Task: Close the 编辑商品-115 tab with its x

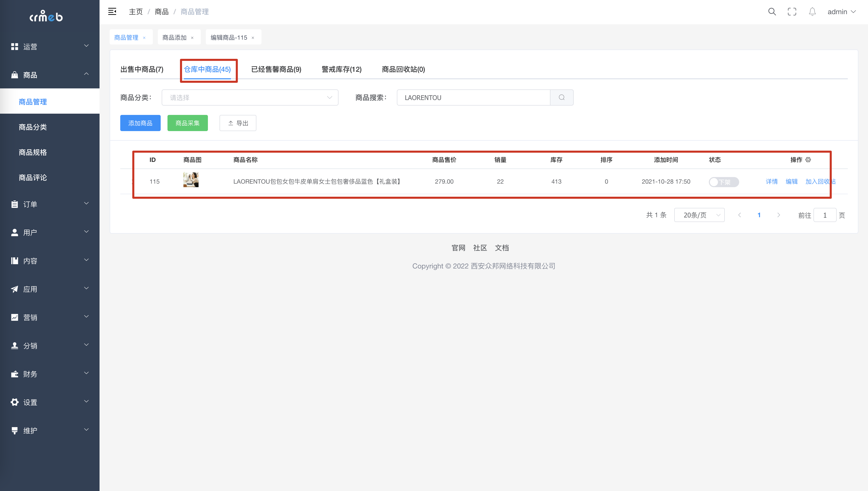Action: [x=253, y=38]
